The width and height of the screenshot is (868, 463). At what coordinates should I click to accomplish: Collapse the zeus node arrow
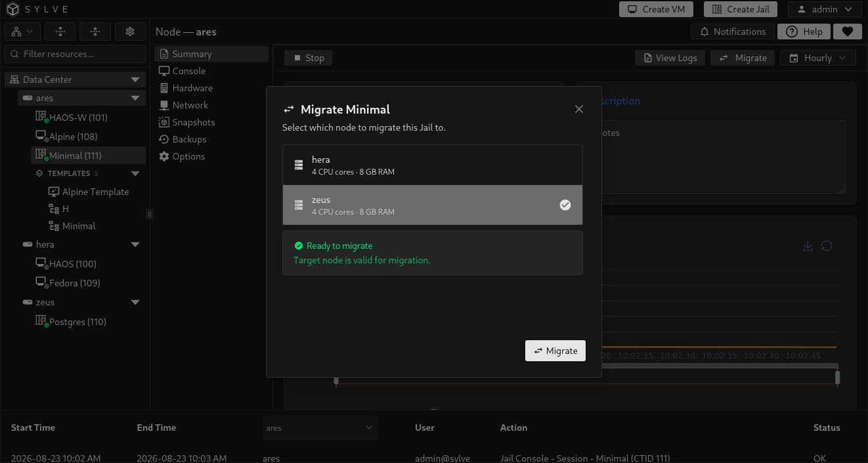click(x=135, y=302)
